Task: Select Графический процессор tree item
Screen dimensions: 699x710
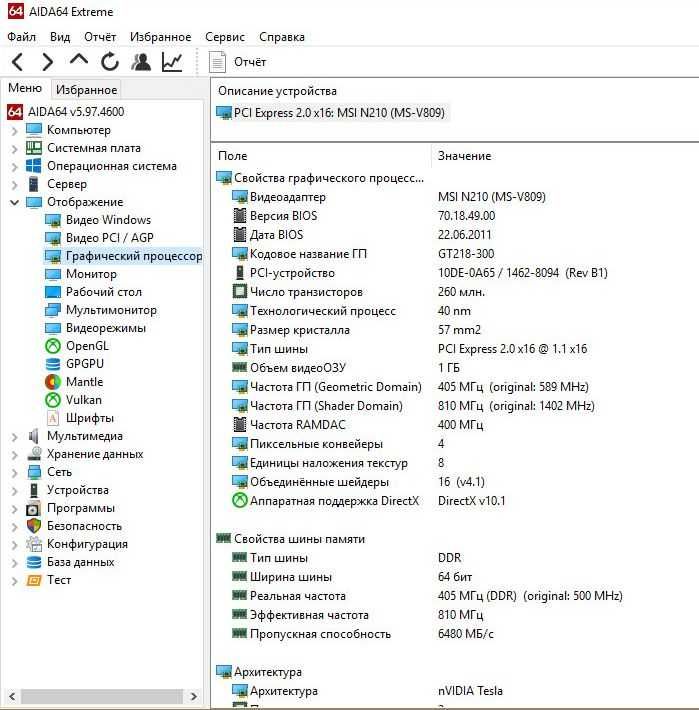Action: click(123, 256)
